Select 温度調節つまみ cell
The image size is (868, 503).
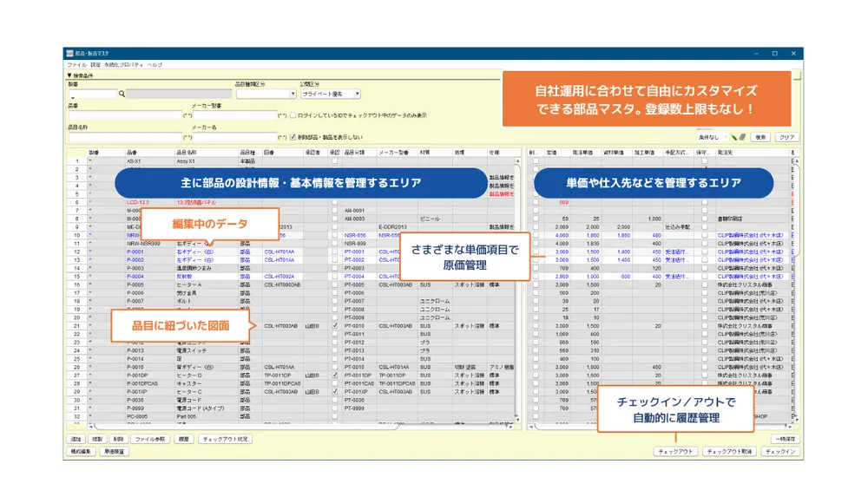[x=206, y=268]
